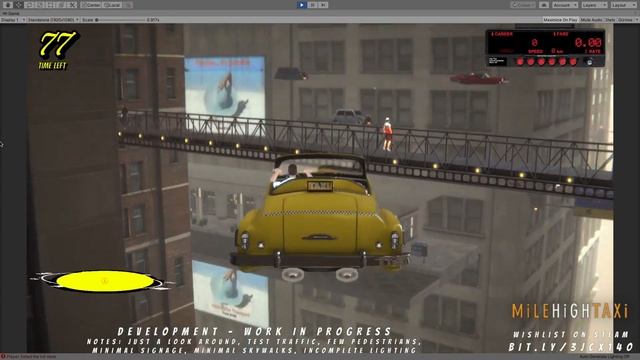
Task: Click the TAXI sign on the yellow car
Action: [320, 187]
